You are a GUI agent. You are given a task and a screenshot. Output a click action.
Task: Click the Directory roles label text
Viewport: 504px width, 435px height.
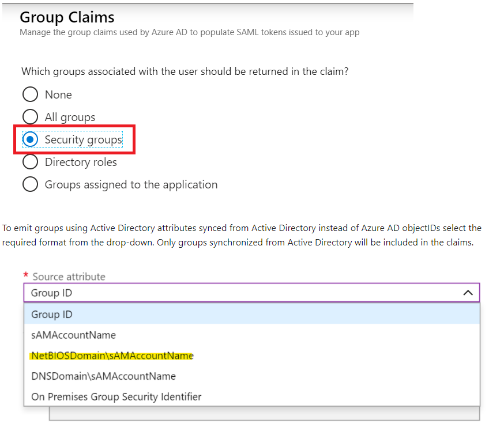tap(81, 162)
